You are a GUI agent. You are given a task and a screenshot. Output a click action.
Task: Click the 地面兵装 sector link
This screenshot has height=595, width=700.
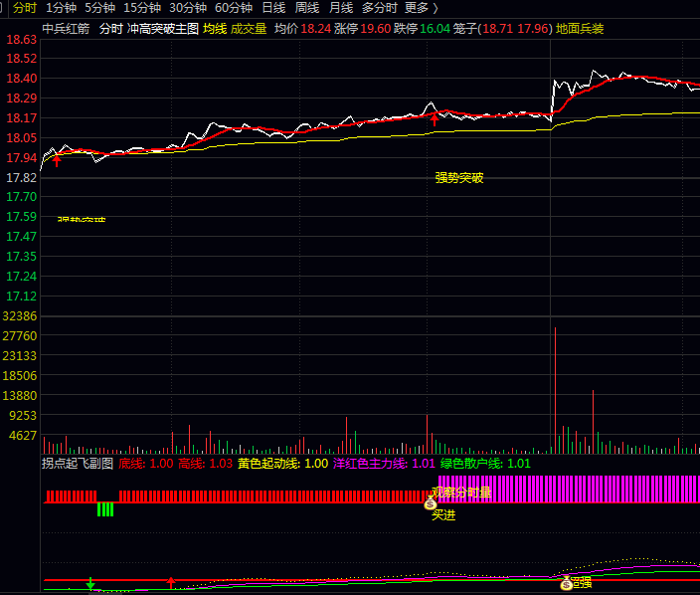[580, 29]
